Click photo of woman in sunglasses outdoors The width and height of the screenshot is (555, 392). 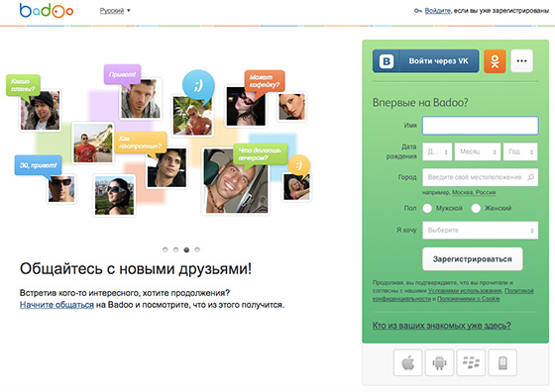pos(114,195)
